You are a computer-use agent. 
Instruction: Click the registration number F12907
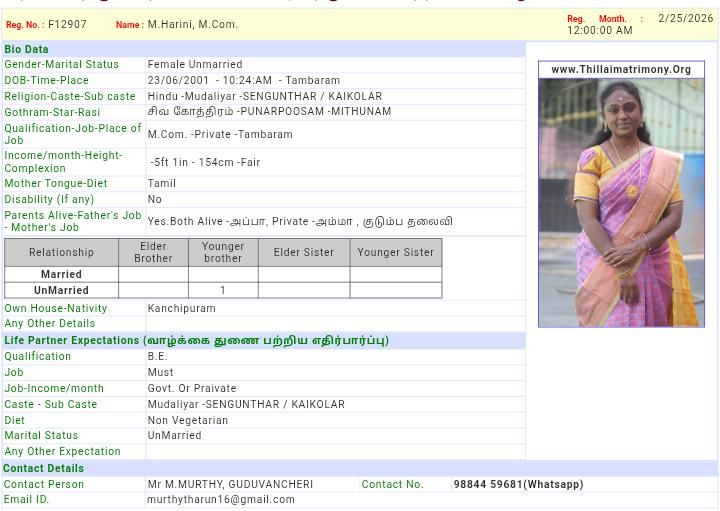pyautogui.click(x=67, y=24)
